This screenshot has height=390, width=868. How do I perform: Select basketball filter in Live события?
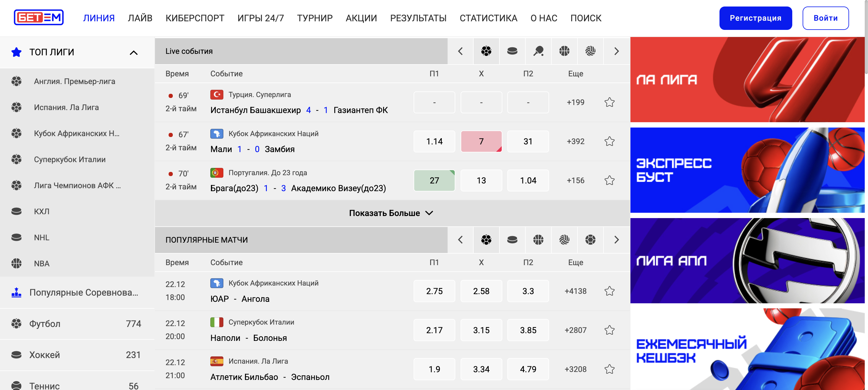pos(564,51)
